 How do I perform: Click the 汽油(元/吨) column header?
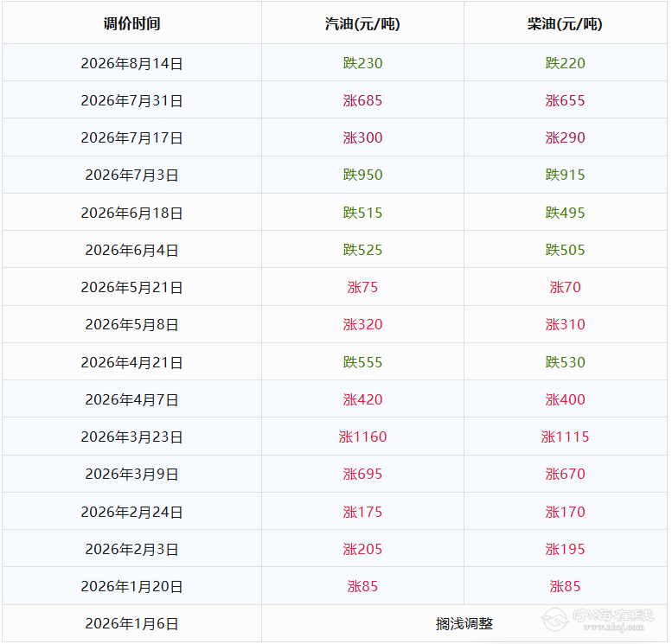coord(362,23)
